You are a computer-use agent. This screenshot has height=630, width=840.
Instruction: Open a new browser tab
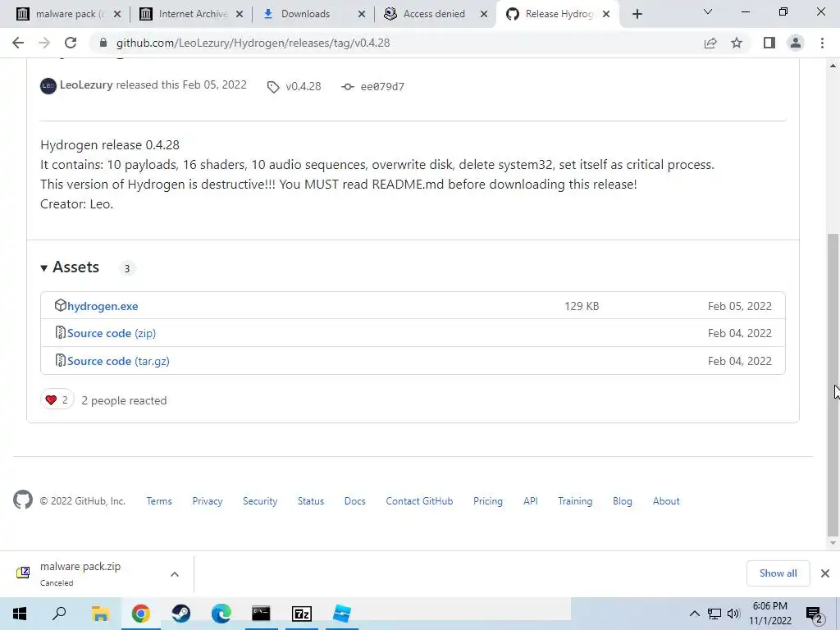637,14
